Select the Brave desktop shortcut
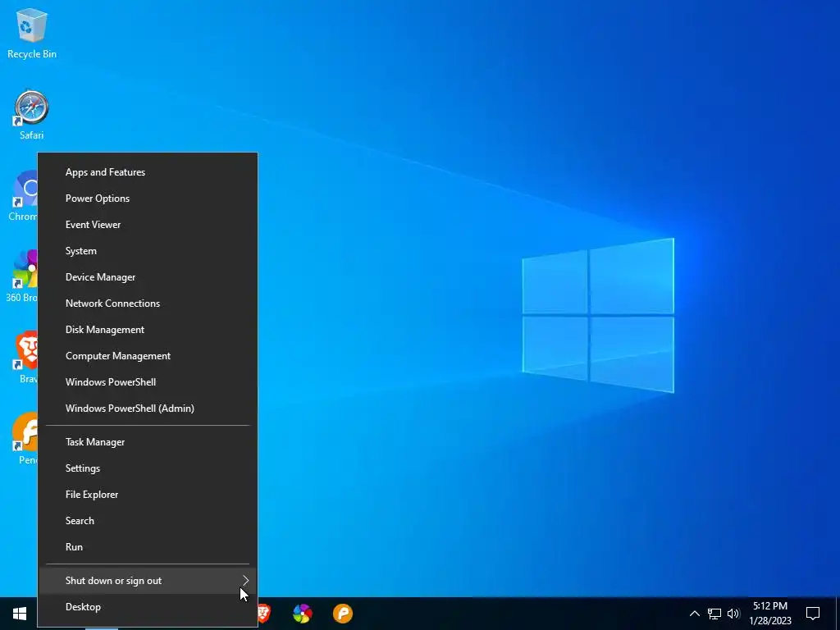The height and width of the screenshot is (630, 840). [x=25, y=357]
